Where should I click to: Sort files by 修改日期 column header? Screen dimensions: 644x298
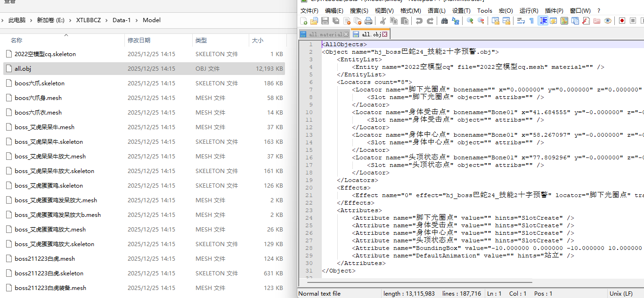tap(139, 41)
